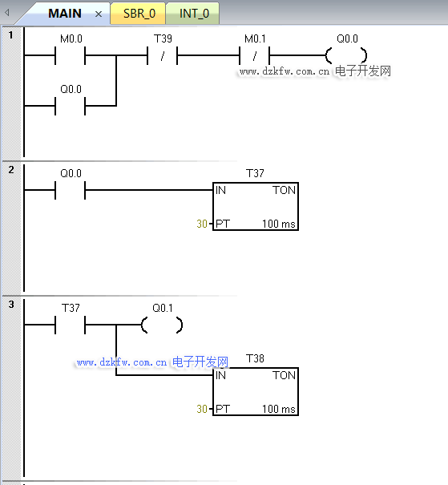Screen dimensions: 448x485
Task: Click the PT value 30 of T37
Action: click(202, 224)
